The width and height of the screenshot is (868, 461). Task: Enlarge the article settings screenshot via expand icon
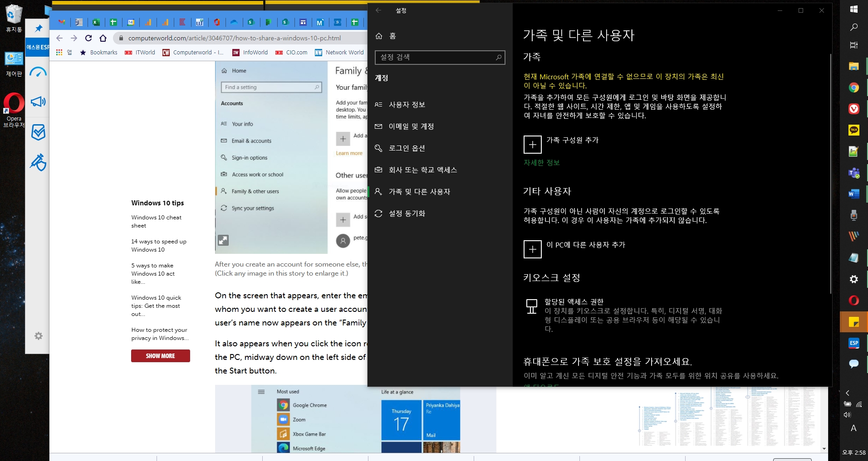tap(223, 240)
